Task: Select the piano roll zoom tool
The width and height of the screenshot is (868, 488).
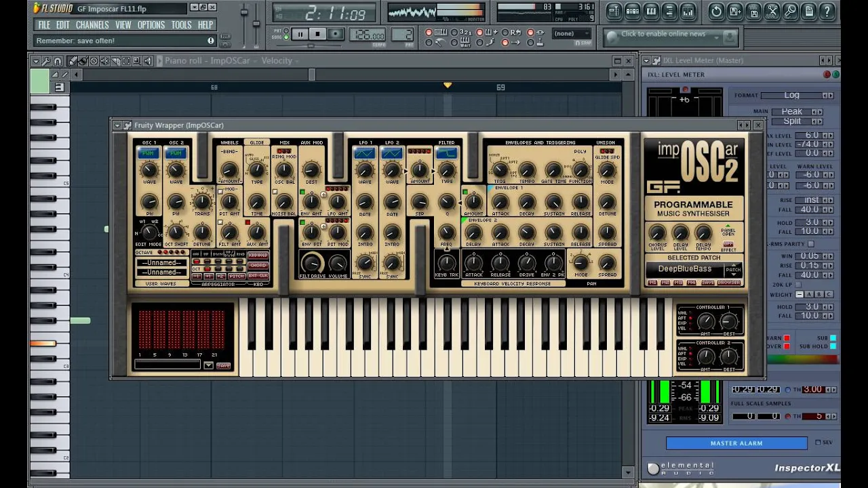Action: (x=136, y=61)
